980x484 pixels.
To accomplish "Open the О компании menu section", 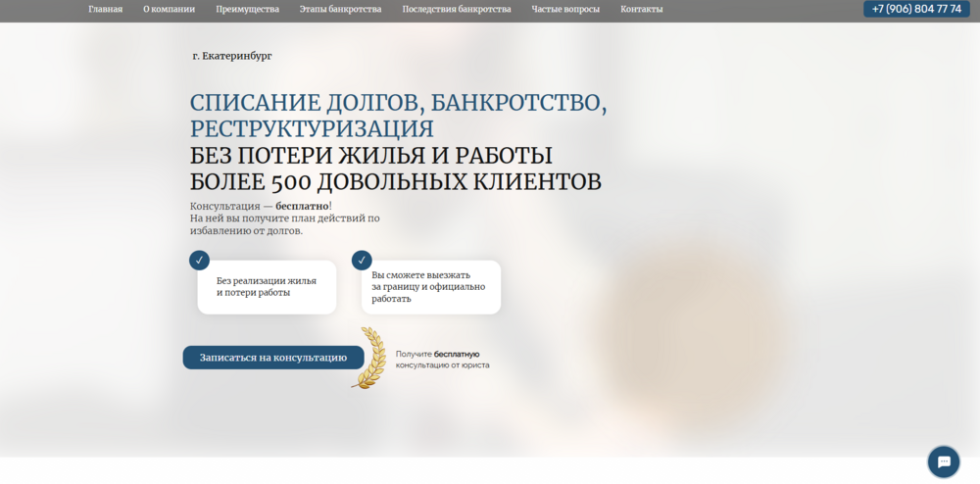I will point(169,9).
